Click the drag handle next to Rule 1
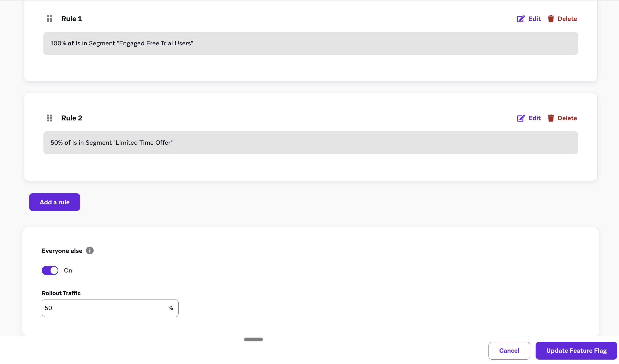 [x=49, y=19]
